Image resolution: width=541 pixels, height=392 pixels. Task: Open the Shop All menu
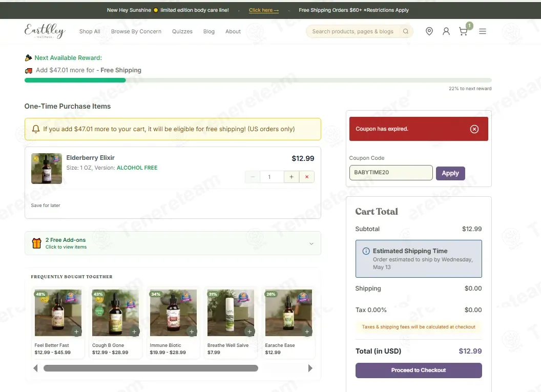(90, 31)
